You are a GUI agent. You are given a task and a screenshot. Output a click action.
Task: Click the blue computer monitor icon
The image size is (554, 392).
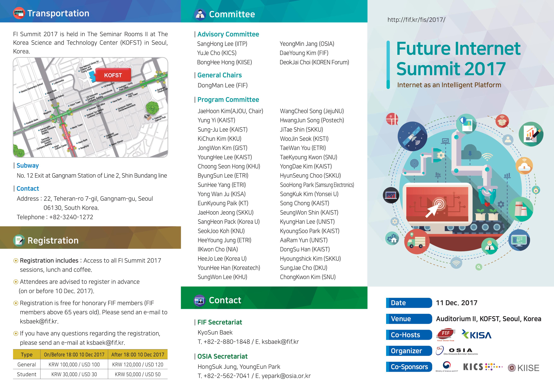[x=519, y=240]
